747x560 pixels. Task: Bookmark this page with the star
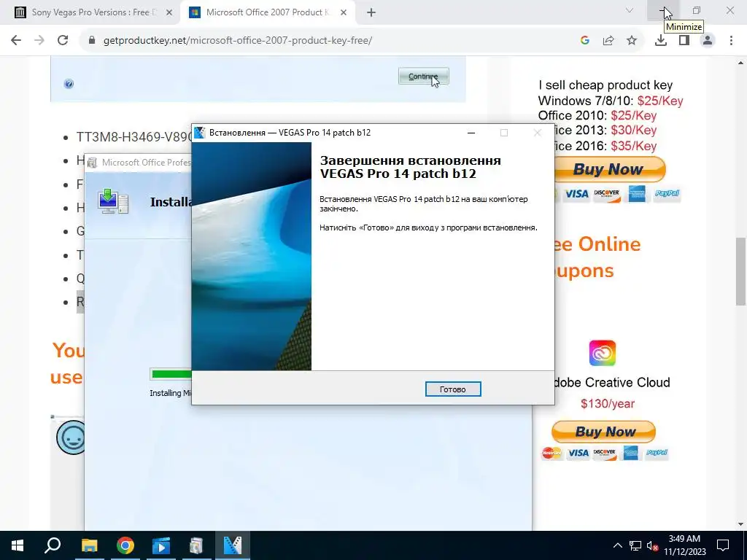coord(632,41)
